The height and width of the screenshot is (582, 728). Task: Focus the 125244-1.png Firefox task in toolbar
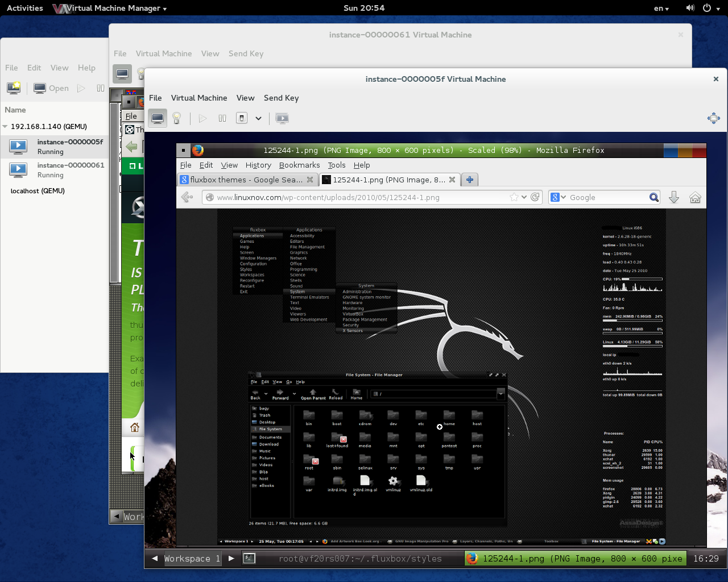click(576, 559)
